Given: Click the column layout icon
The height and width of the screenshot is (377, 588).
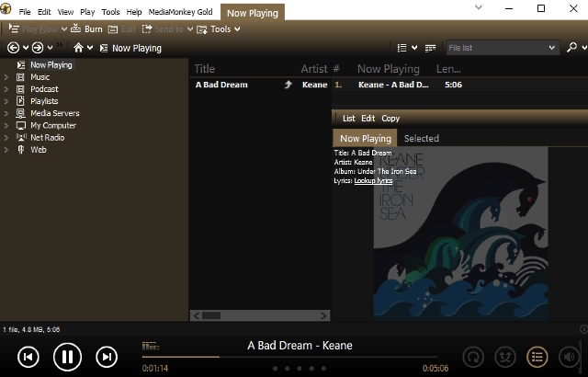Looking at the screenshot, I should coord(430,48).
